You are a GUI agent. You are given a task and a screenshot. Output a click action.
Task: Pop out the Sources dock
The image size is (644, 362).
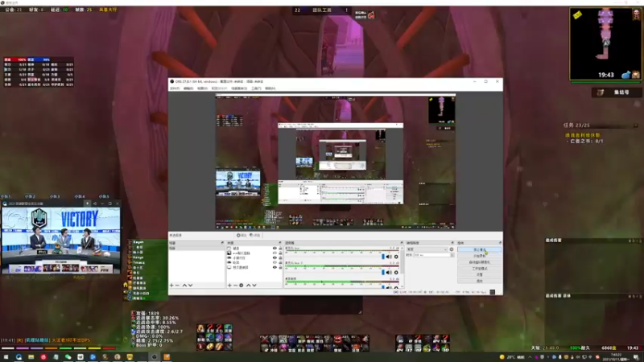(280, 243)
